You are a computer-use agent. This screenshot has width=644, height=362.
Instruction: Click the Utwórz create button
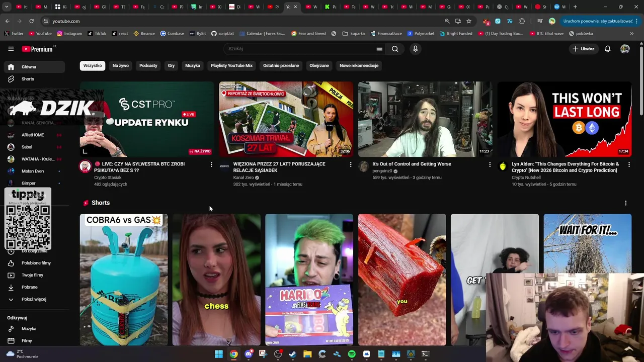583,49
